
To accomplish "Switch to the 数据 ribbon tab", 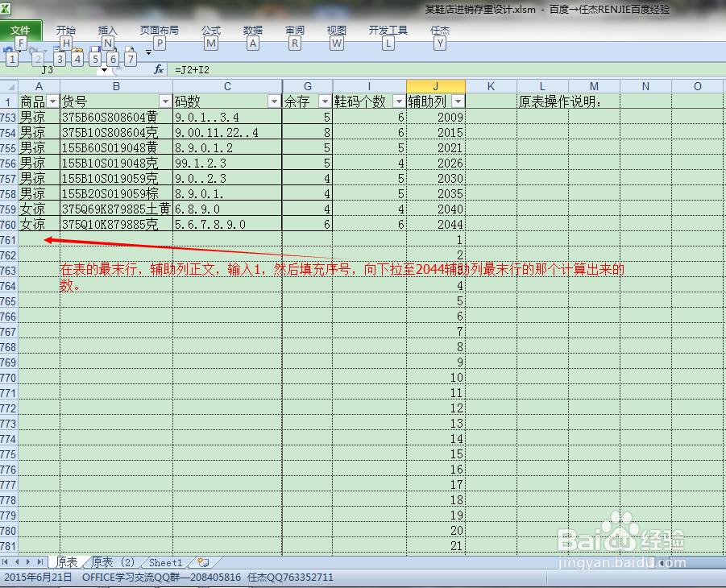I will pos(253,31).
